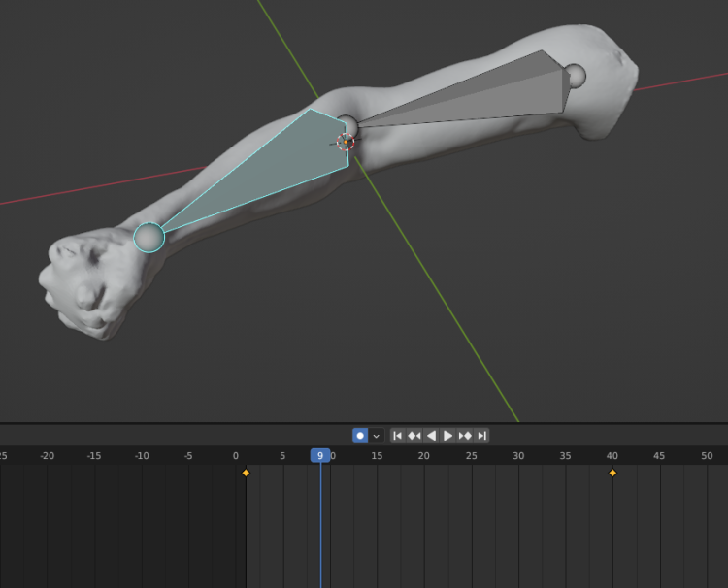Click frame 50 on the timeline ruler
728x588 pixels.
[x=707, y=456]
